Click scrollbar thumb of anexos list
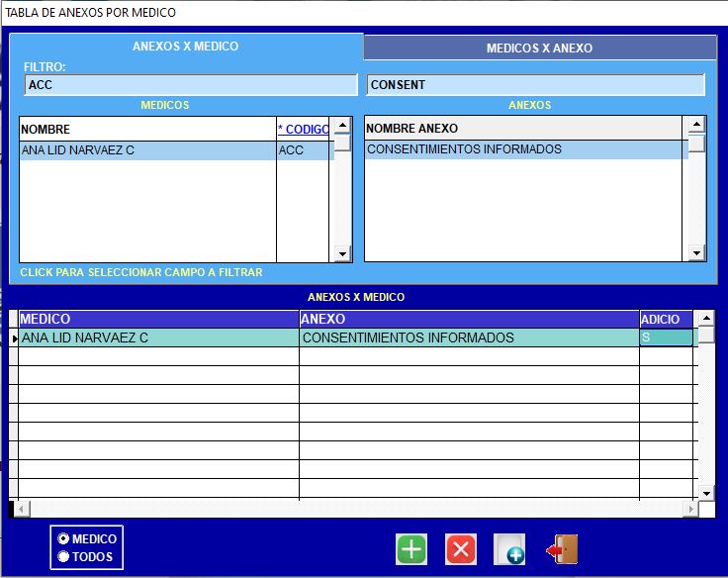Image resolution: width=728 pixels, height=578 pixels. (x=696, y=143)
